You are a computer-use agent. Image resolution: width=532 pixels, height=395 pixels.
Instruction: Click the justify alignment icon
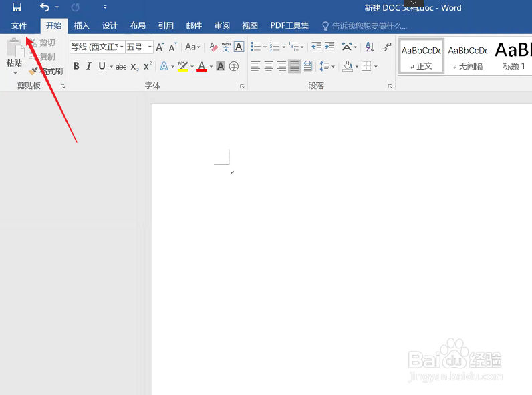295,66
